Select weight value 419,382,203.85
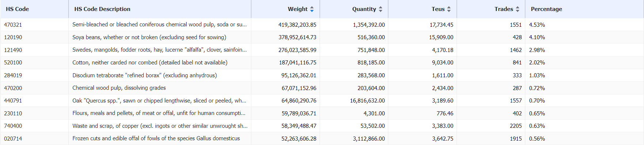The image size is (644, 145). [297, 25]
